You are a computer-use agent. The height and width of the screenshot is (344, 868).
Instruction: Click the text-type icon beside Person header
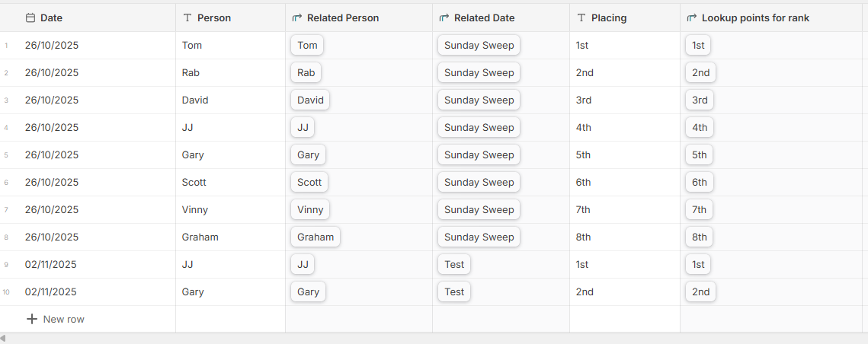[x=187, y=18]
